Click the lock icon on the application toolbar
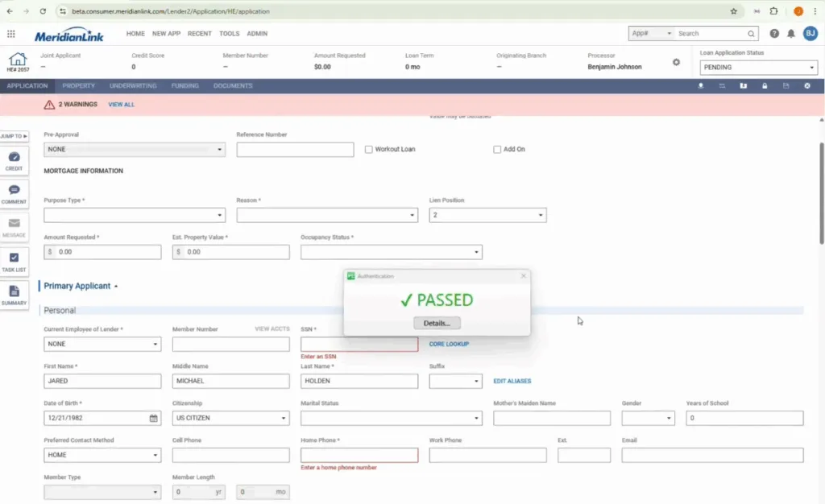 (x=764, y=85)
